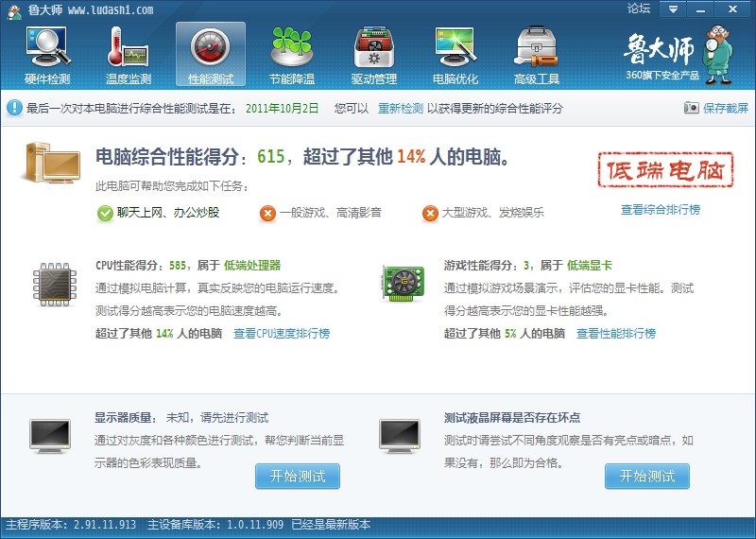Click the 低端处理器 label
This screenshot has width=756, height=539.
point(252,266)
